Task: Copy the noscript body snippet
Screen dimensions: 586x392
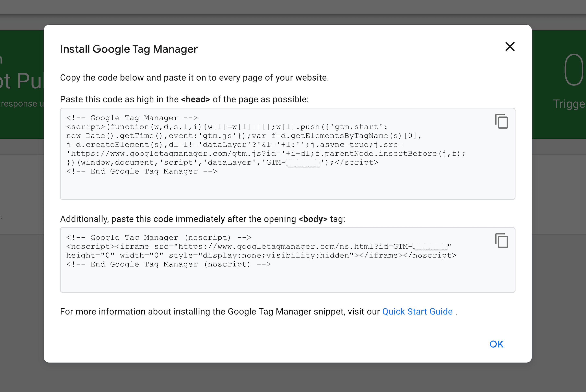Action: coord(501,241)
